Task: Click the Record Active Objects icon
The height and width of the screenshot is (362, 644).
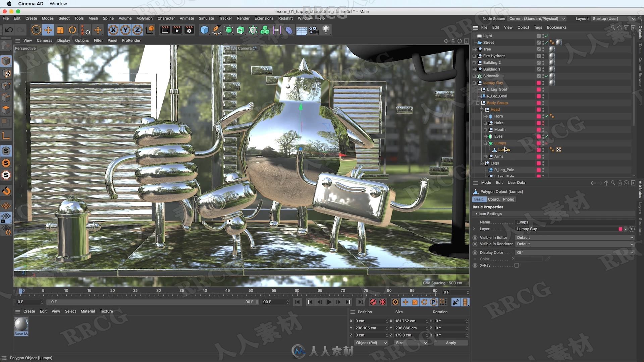Action: 374,302
